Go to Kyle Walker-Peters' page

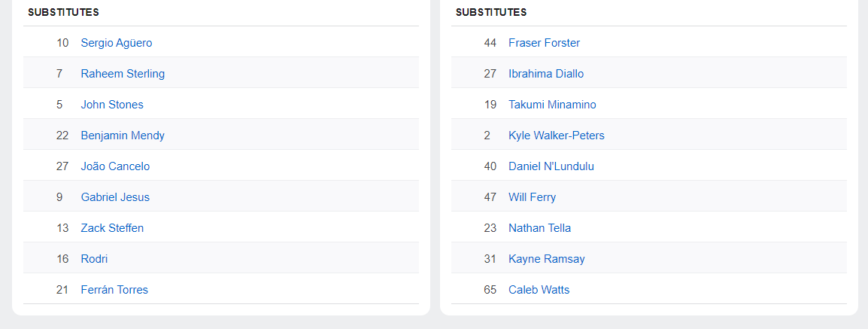pos(556,136)
